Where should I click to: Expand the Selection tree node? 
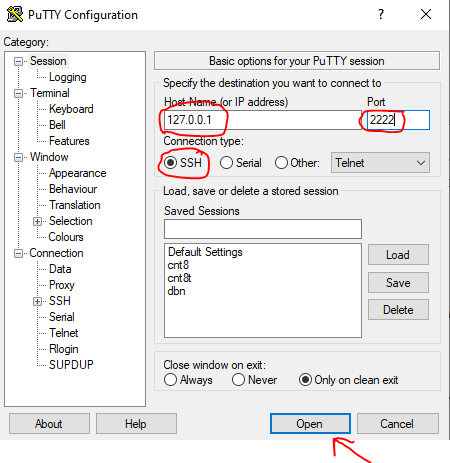coord(37,221)
